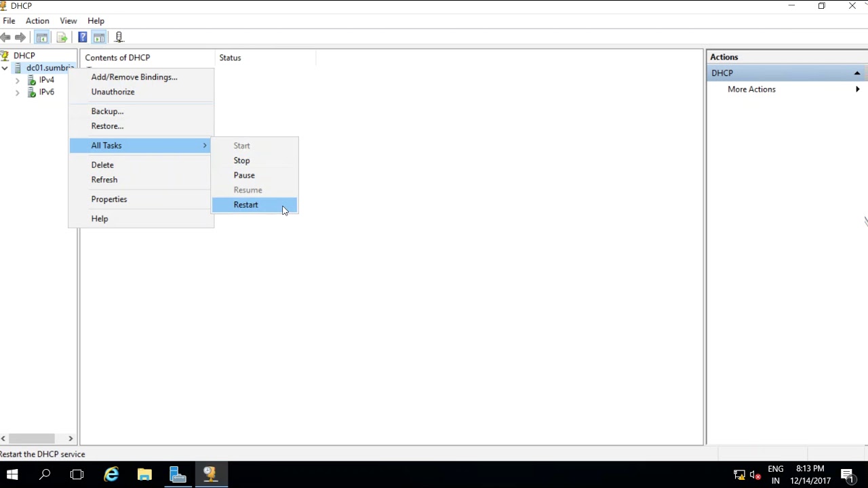Click the Export List toolbar icon
This screenshot has width=868, height=488.
[62, 37]
